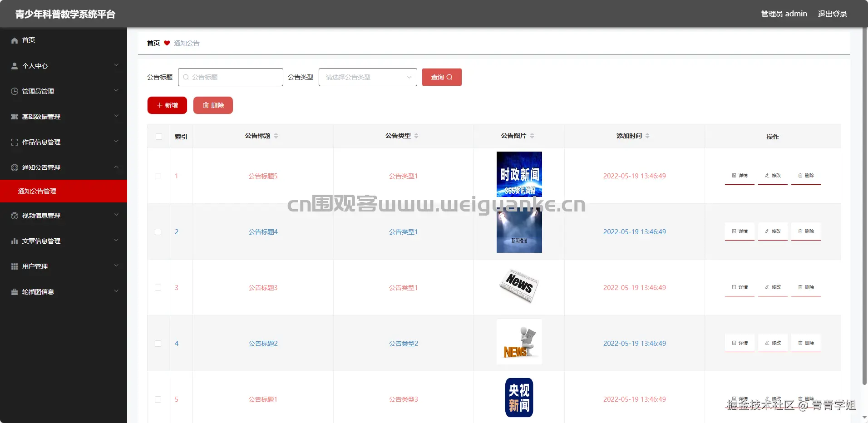
Task: Click the grid icon for 用户管理
Action: pos(15,266)
